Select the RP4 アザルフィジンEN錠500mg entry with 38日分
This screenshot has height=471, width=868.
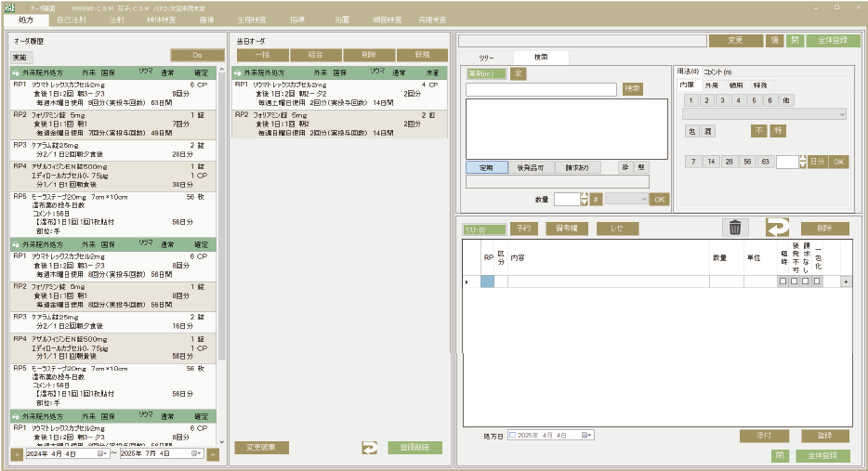coord(113,176)
